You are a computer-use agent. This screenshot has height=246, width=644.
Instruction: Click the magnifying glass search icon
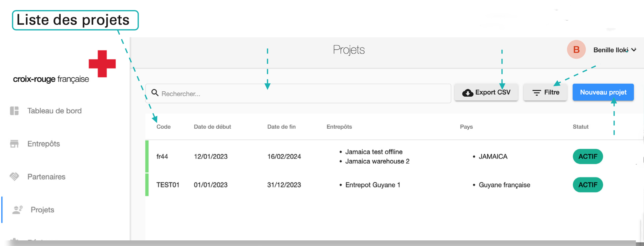coord(155,93)
